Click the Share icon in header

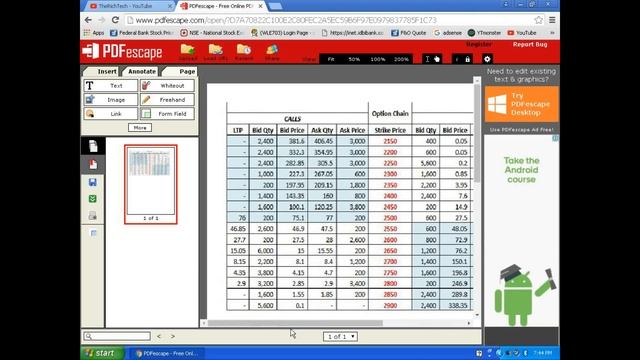point(272,50)
